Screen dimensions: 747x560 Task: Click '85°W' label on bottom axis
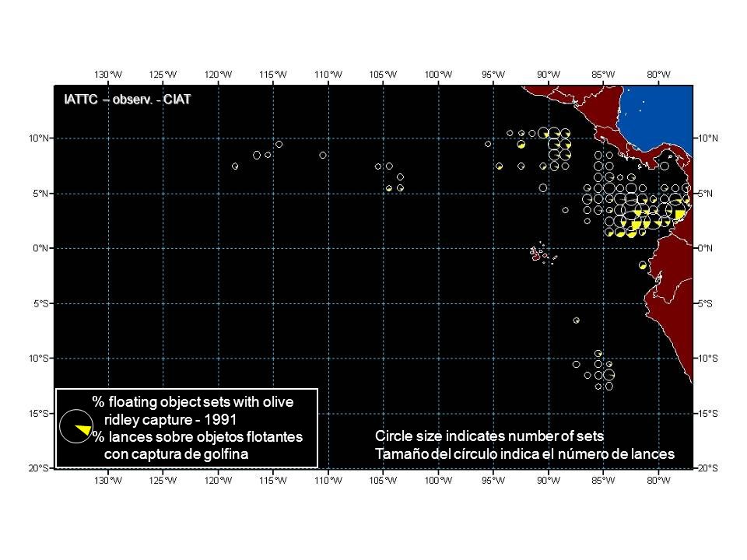603,480
